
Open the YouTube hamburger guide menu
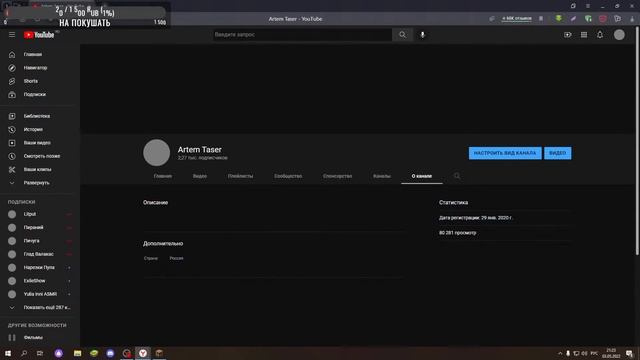coord(12,35)
